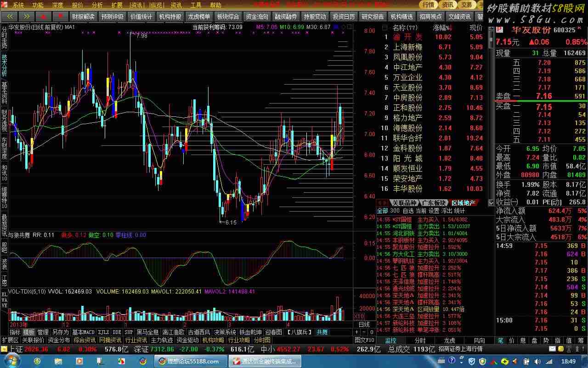Click the 财报解读 toolbar button
This screenshot has width=588, height=368.
tap(83, 17)
